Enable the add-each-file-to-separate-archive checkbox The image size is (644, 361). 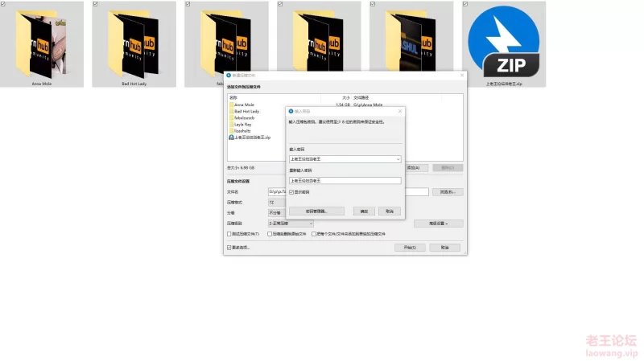(x=314, y=234)
